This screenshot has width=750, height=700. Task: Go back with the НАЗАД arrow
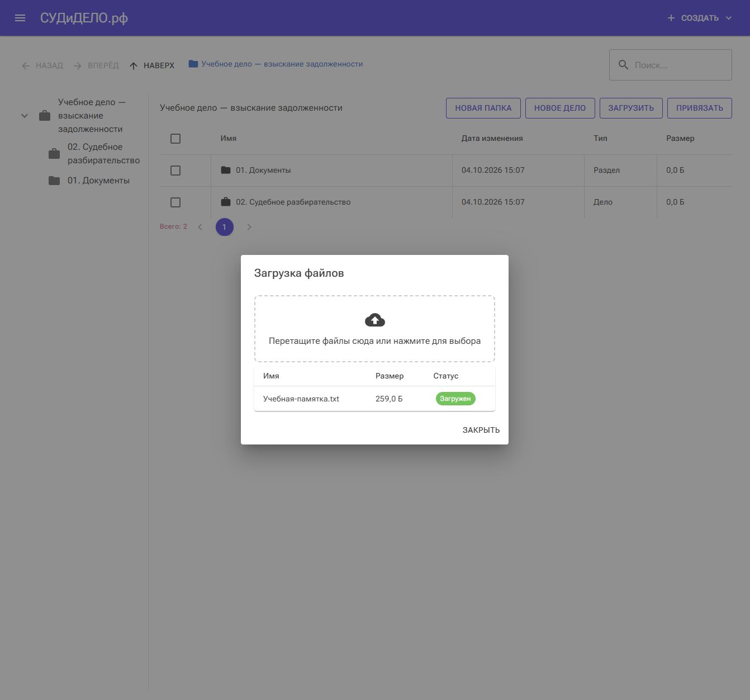tap(26, 66)
